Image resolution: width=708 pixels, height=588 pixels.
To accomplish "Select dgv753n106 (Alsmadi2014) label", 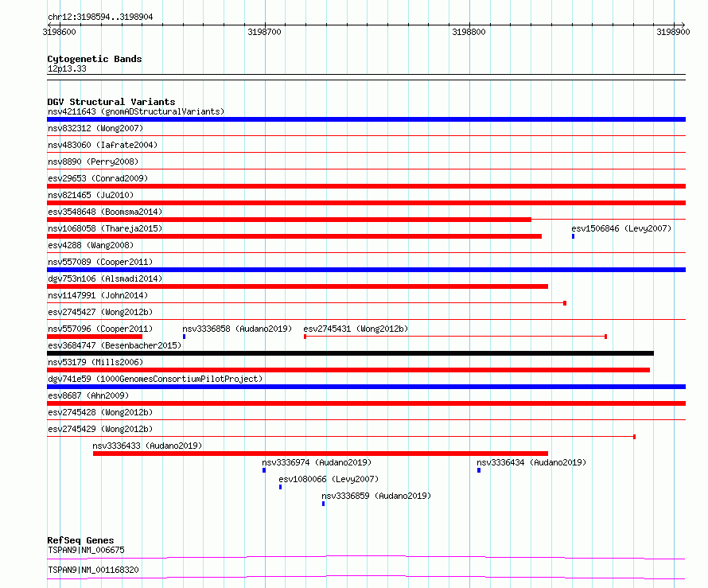I will click(x=105, y=278).
